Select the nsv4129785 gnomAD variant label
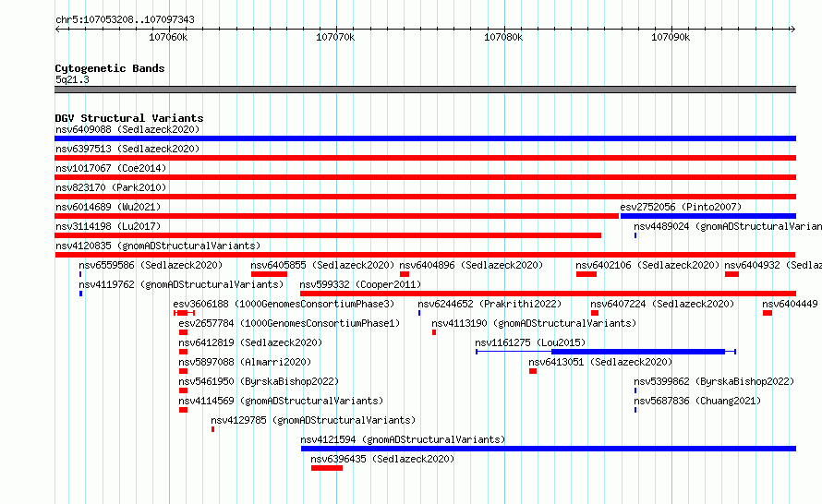The width and height of the screenshot is (822, 504). (313, 420)
